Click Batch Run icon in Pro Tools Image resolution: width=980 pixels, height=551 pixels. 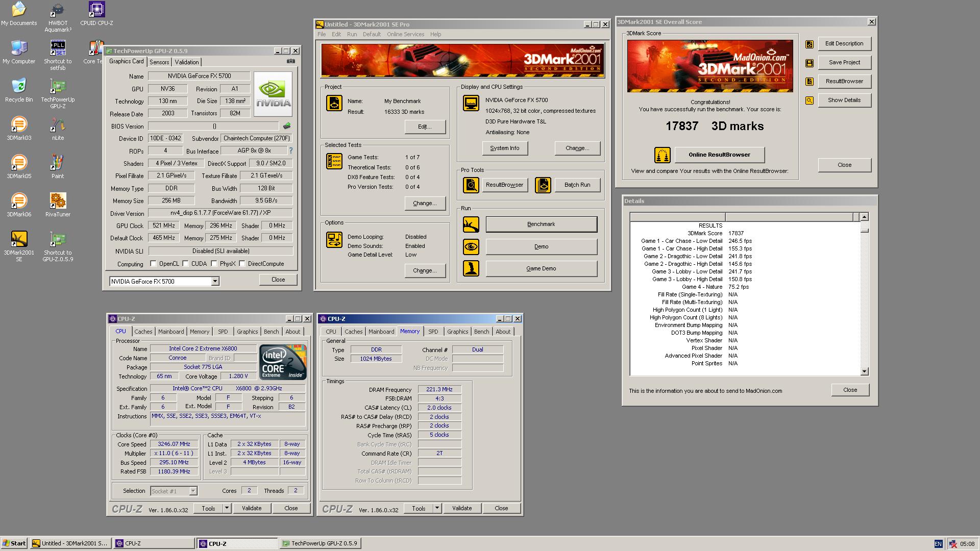(x=543, y=185)
